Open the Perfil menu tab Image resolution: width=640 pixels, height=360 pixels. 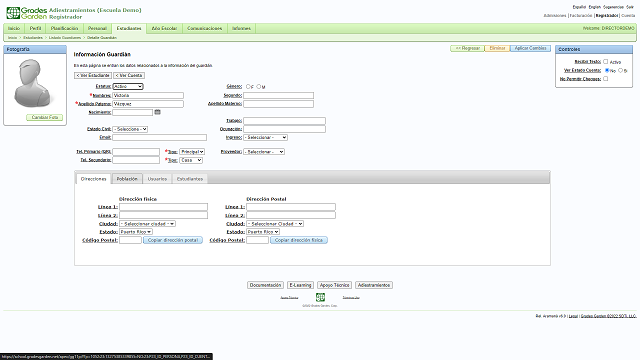(x=36, y=28)
